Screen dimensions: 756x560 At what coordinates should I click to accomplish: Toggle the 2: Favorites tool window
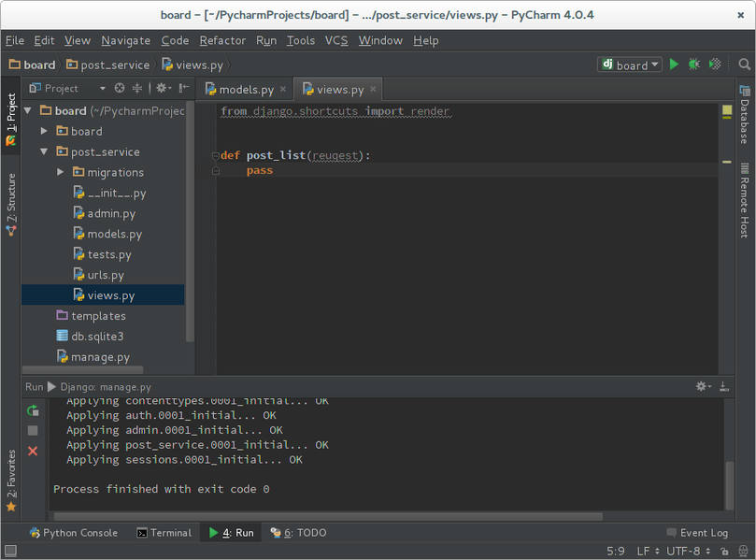pos(10,481)
